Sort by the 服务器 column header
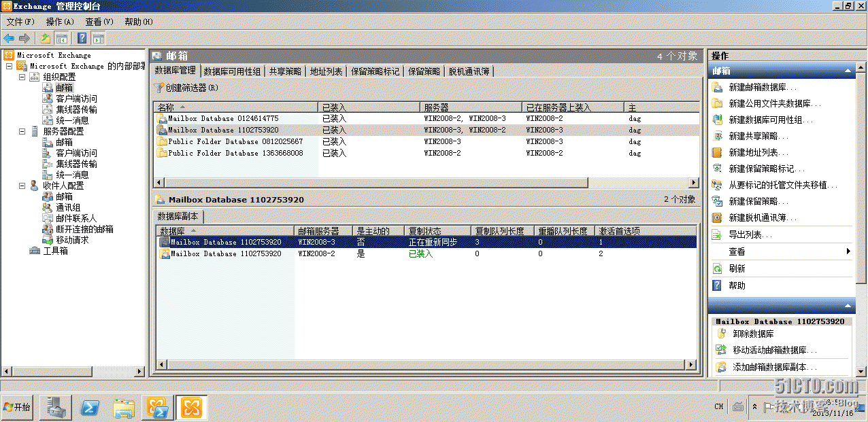 [x=471, y=107]
